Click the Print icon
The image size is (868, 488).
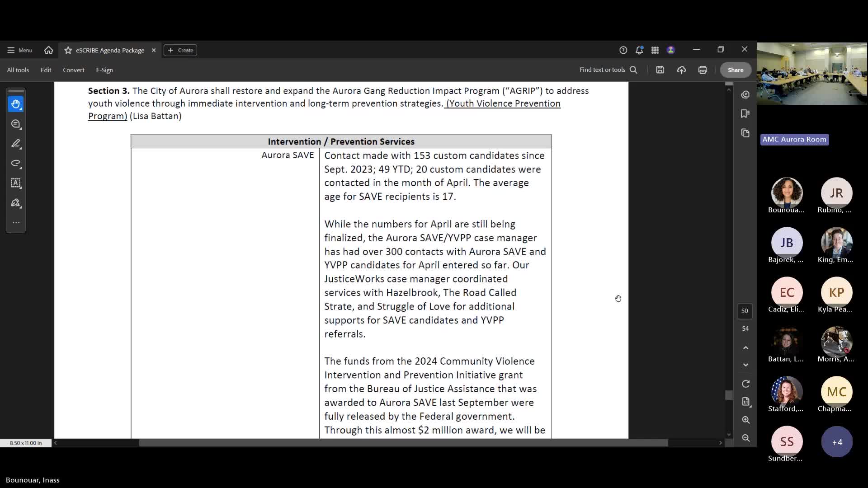[703, 70]
